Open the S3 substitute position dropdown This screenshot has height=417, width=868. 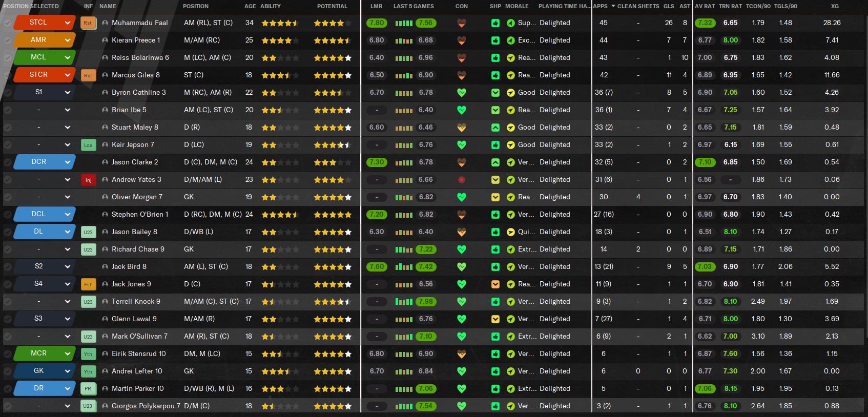click(x=45, y=319)
